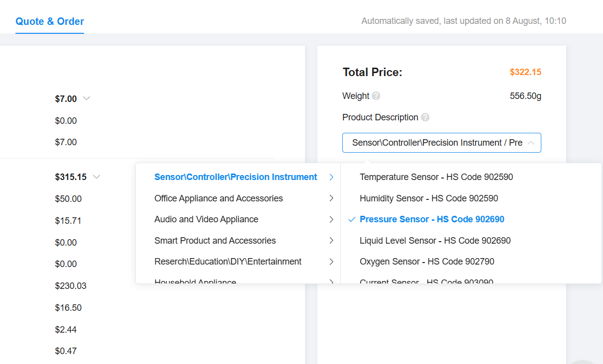This screenshot has height=364, width=603.
Task: Open the Quote & Order tab
Action: pyautogui.click(x=50, y=21)
